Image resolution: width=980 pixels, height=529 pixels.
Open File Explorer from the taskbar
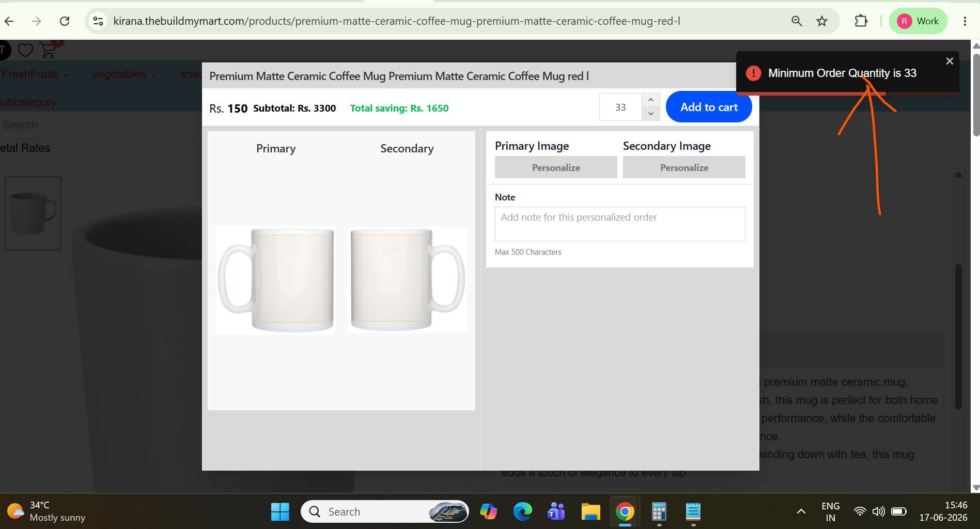tap(590, 512)
